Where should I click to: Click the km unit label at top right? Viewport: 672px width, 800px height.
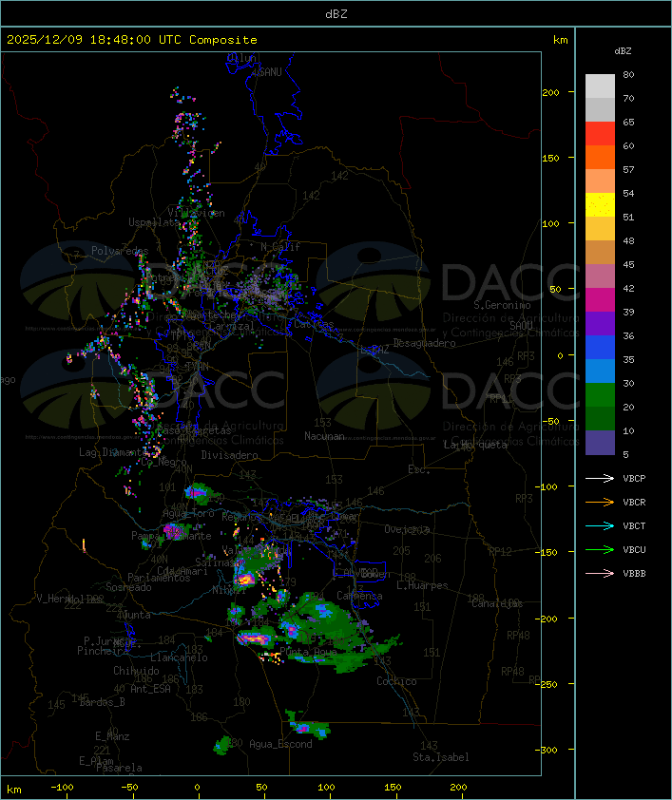[560, 40]
